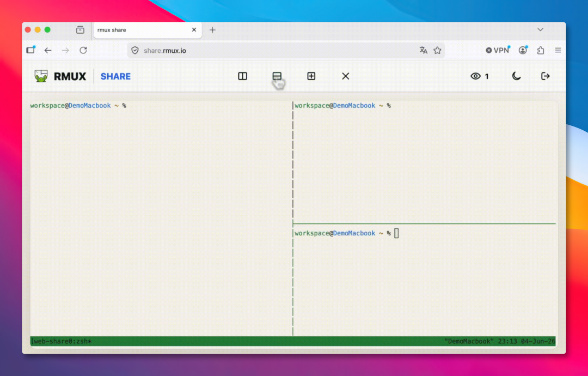Go forward to the next page
Screen dimensions: 588x376
click(x=66, y=50)
